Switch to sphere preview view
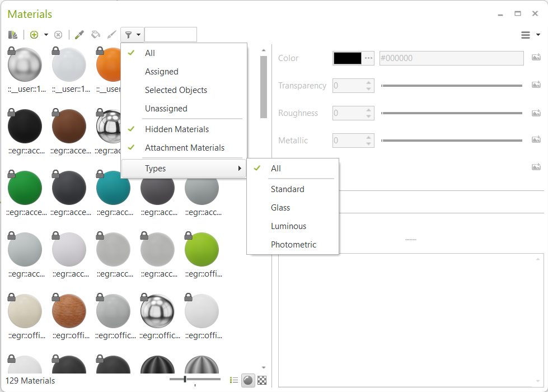 (247, 380)
